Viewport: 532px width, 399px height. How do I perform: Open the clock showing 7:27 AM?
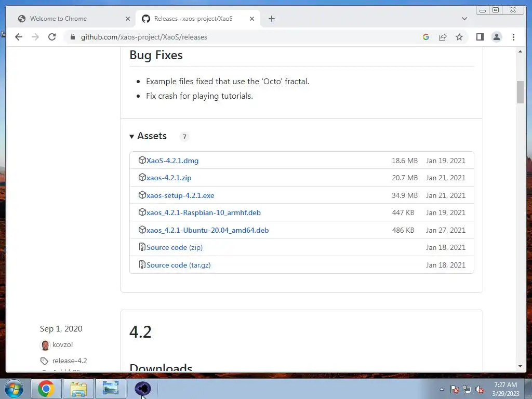pos(506,389)
